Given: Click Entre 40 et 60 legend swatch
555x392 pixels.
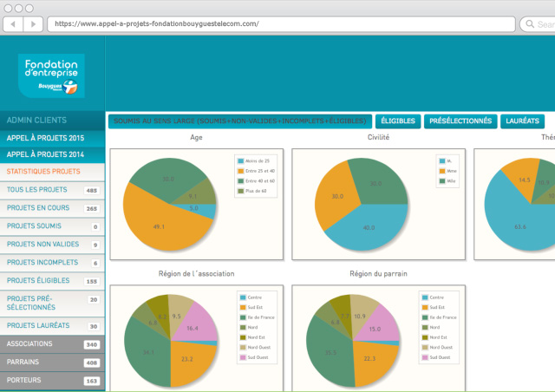Looking at the screenshot, I should (241, 181).
